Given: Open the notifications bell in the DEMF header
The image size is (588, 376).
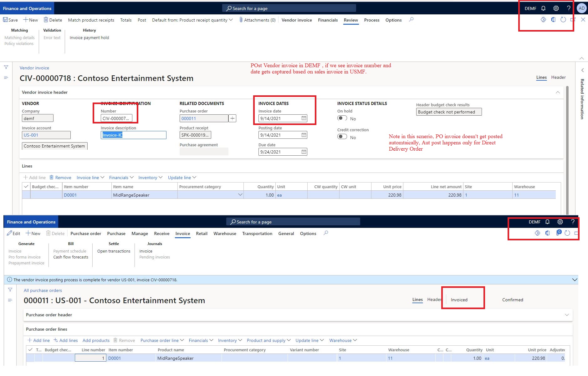Looking at the screenshot, I should coord(543,8).
